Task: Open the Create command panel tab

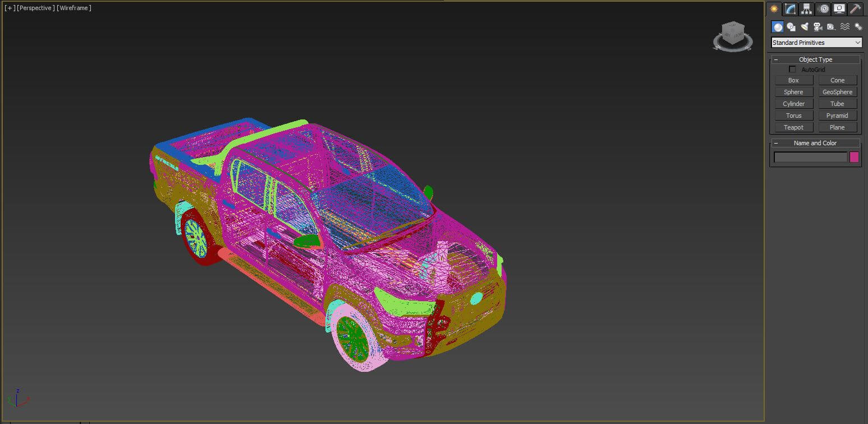Action: (774, 8)
